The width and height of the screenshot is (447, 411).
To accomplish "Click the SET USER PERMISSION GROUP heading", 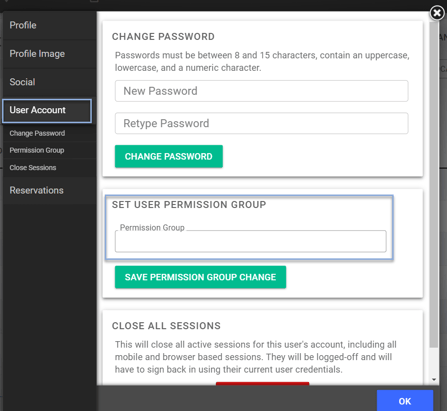I will point(189,205).
